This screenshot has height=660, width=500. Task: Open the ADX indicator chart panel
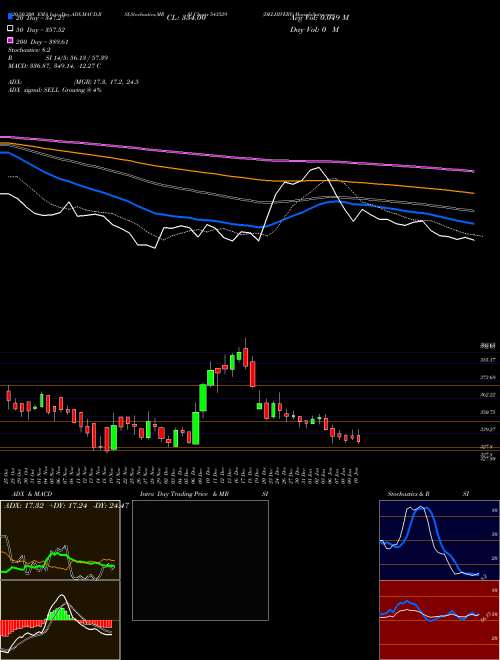(x=60, y=540)
